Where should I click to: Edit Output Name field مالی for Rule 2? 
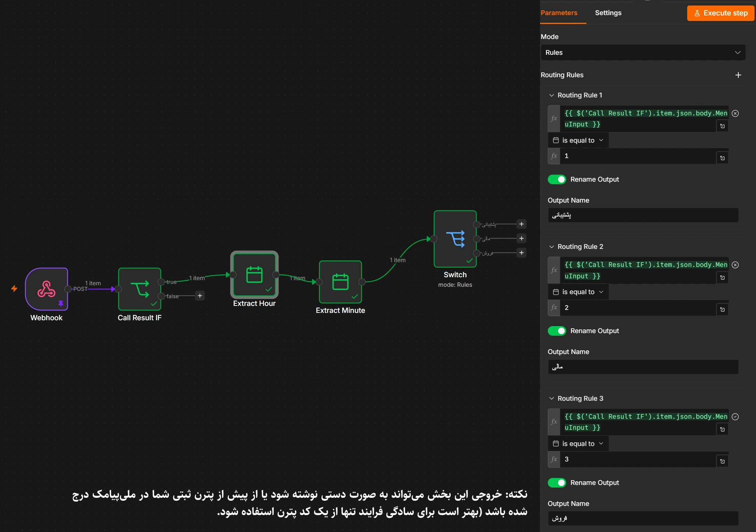pos(643,367)
